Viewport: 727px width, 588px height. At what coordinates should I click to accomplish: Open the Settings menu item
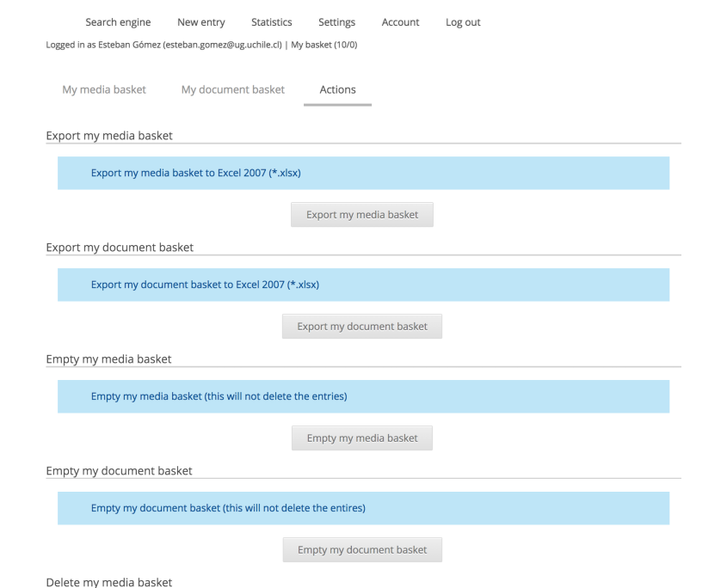pos(336,22)
